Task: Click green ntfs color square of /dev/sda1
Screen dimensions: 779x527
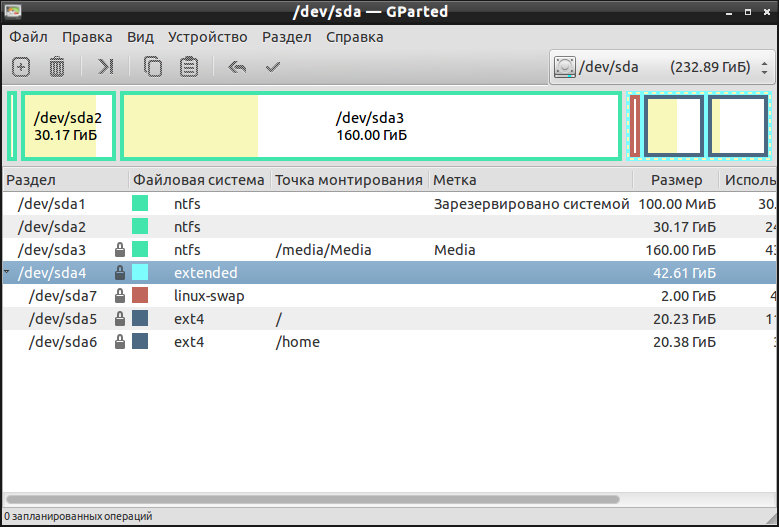Action: click(x=140, y=203)
